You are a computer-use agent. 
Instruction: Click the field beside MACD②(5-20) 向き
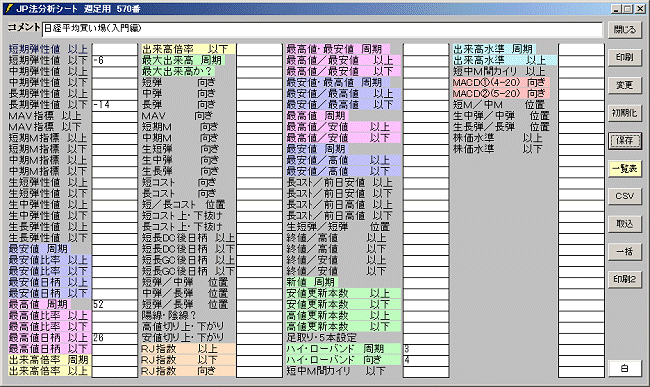[x=581, y=94]
